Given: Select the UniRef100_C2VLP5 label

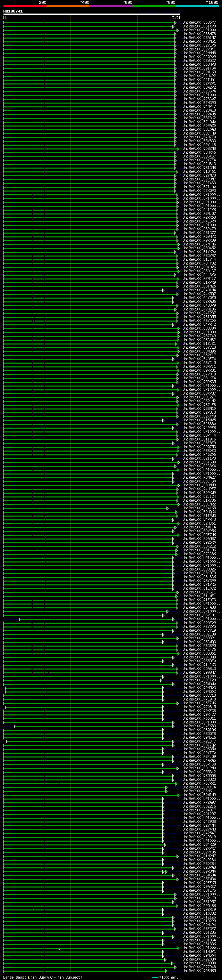Looking at the screenshot, I should click(199, 45).
